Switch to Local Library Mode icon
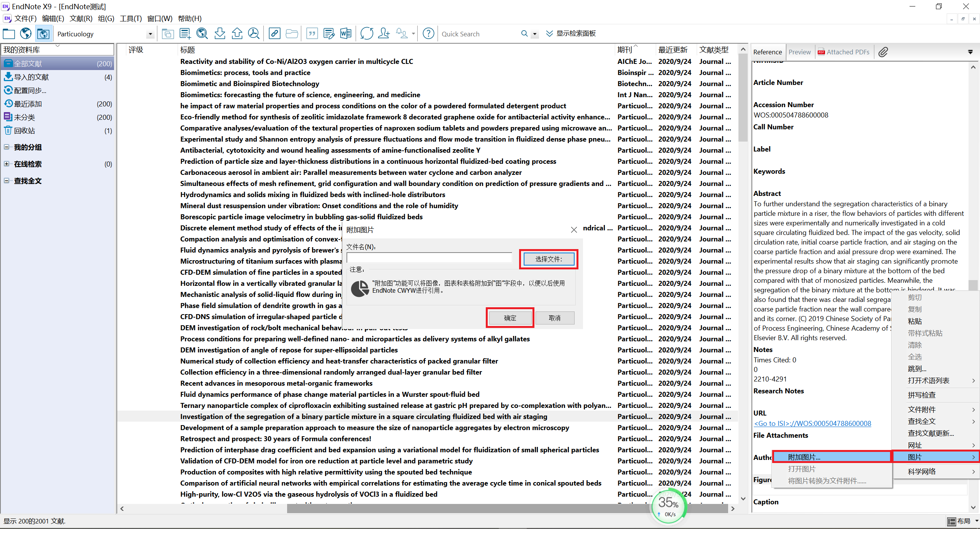 coord(9,34)
